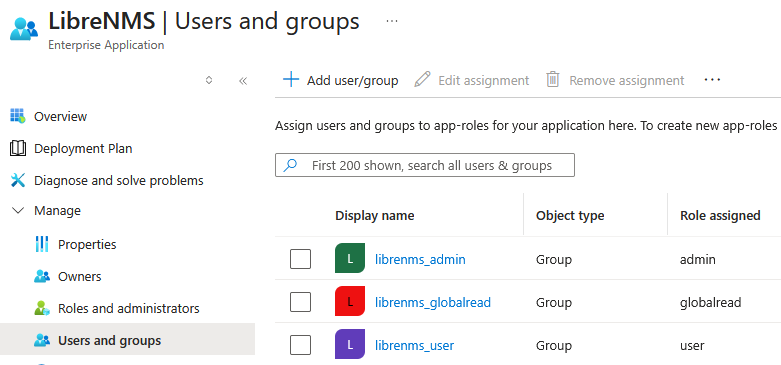Click the 'Manage' section label

pos(57,211)
